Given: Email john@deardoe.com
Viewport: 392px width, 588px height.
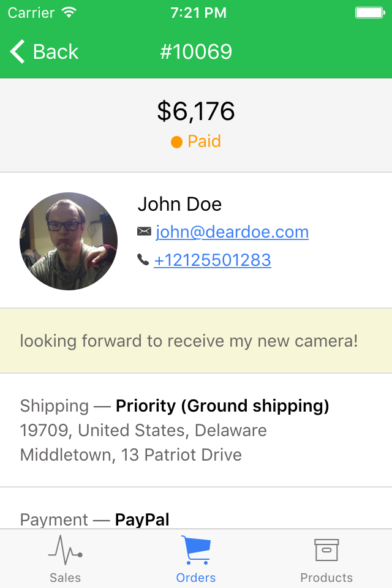Looking at the screenshot, I should pos(232,232).
